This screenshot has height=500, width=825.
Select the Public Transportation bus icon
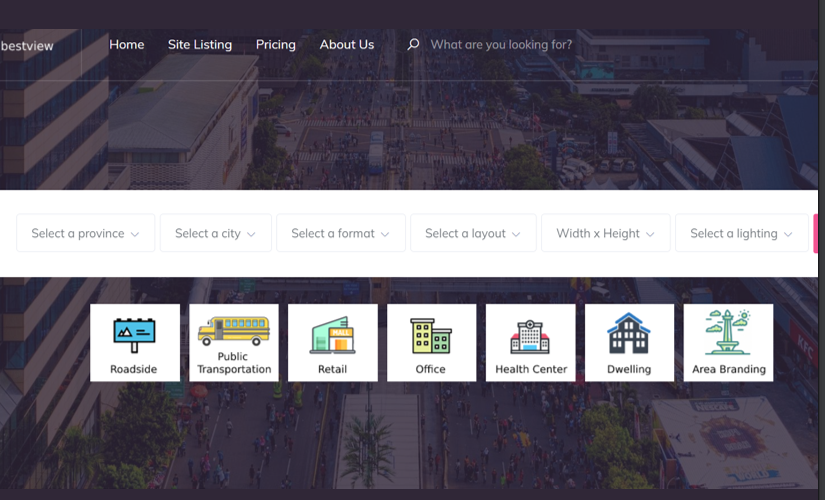[x=233, y=331]
